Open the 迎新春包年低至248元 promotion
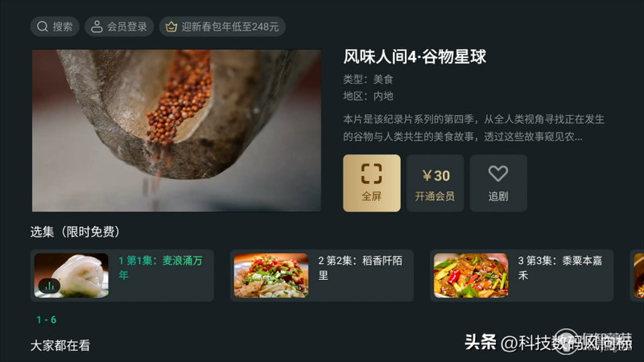The height and width of the screenshot is (362, 644). click(x=222, y=27)
